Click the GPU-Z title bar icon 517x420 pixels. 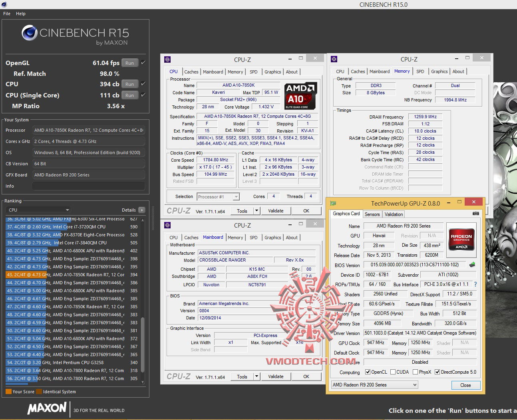point(333,203)
